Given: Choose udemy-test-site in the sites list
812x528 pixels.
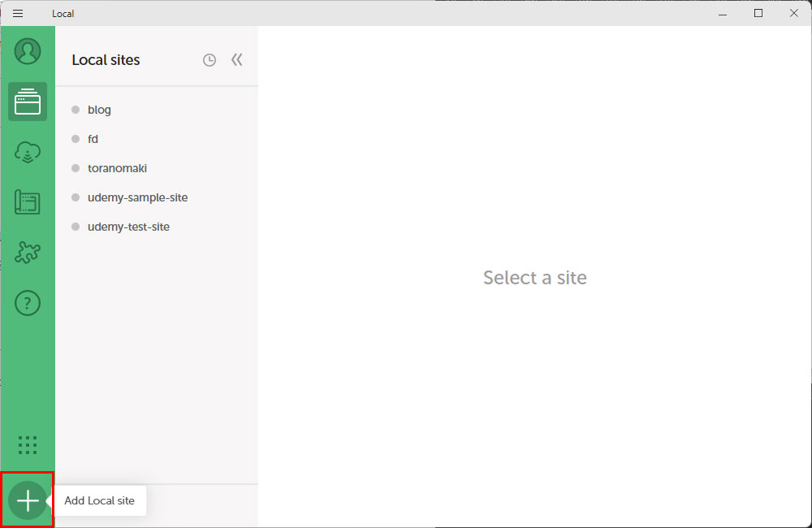Looking at the screenshot, I should 128,227.
